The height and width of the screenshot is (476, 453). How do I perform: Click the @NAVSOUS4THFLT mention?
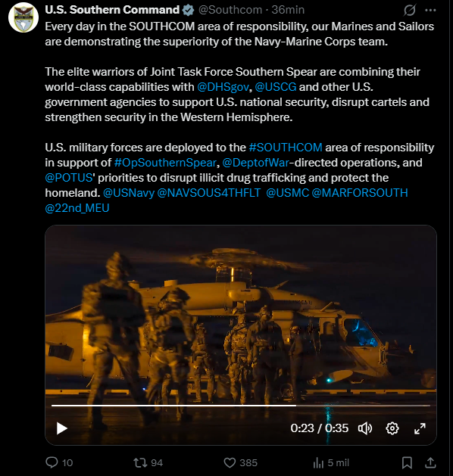209,193
